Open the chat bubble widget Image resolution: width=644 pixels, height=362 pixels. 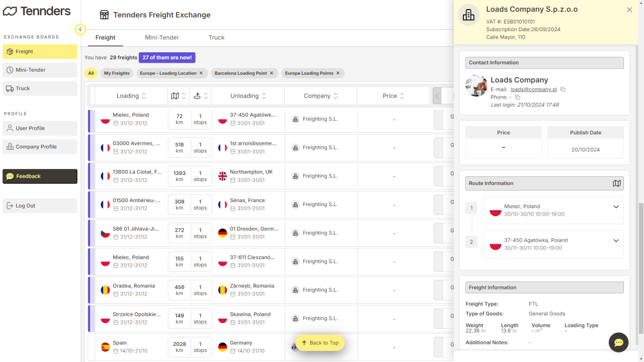coord(618,342)
